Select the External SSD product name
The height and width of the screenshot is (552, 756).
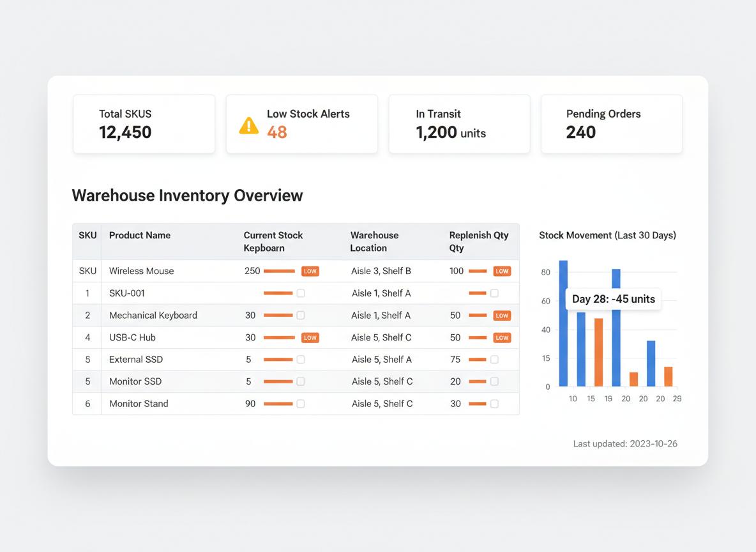[x=136, y=360]
